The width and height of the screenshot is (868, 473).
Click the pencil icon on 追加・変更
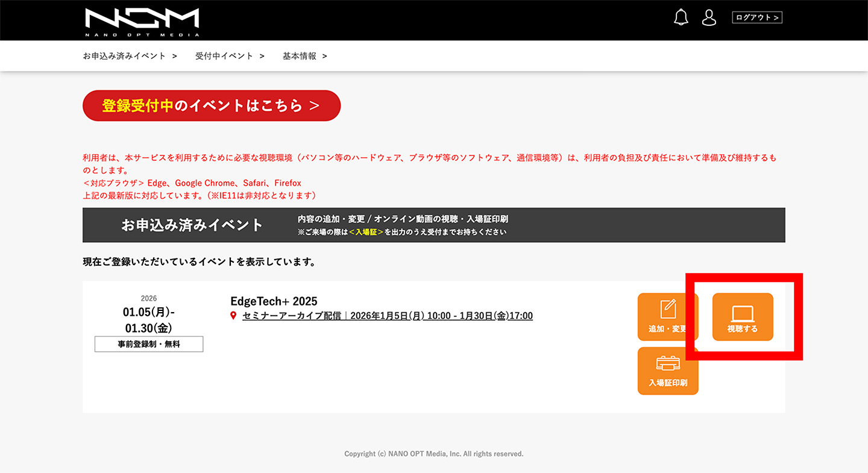coord(668,309)
